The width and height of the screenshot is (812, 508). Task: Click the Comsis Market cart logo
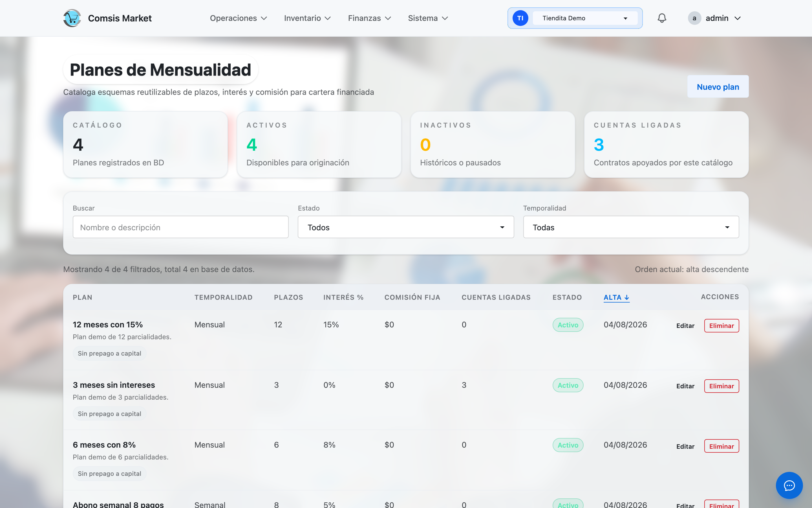coord(72,18)
